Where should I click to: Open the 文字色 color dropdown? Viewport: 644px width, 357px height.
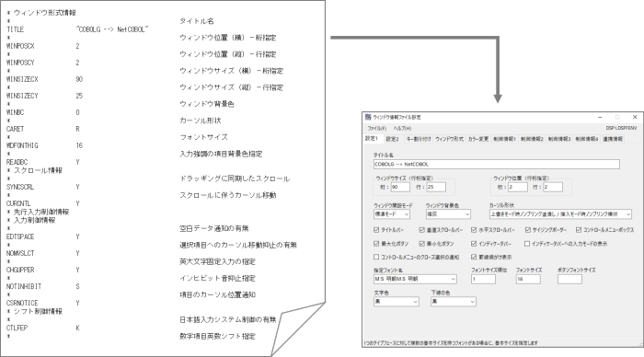click(x=396, y=302)
